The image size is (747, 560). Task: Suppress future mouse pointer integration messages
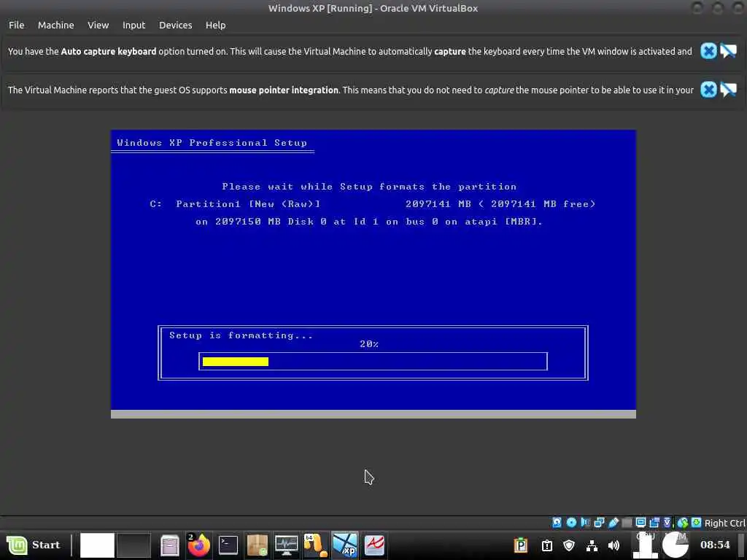[x=728, y=90]
